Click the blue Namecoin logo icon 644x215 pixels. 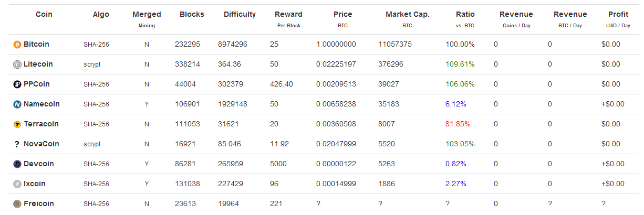(17, 104)
